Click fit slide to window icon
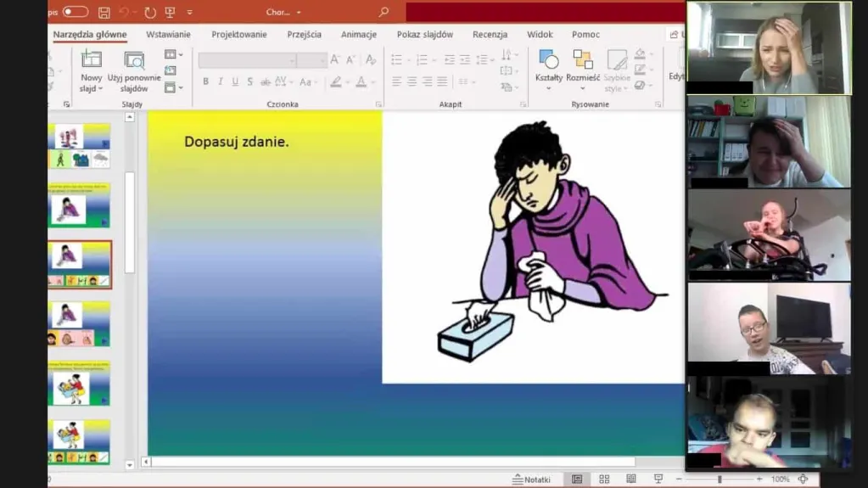The height and width of the screenshot is (488, 868). [x=803, y=480]
